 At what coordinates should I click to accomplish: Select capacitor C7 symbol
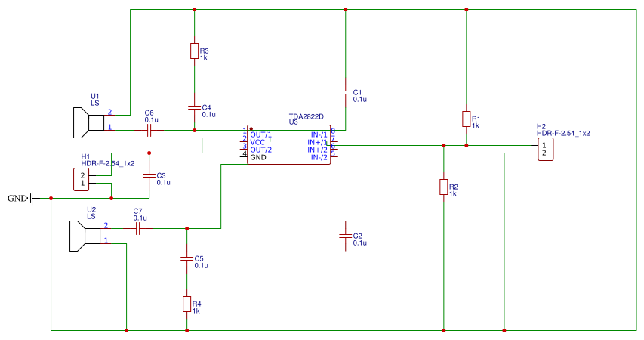[137, 229]
